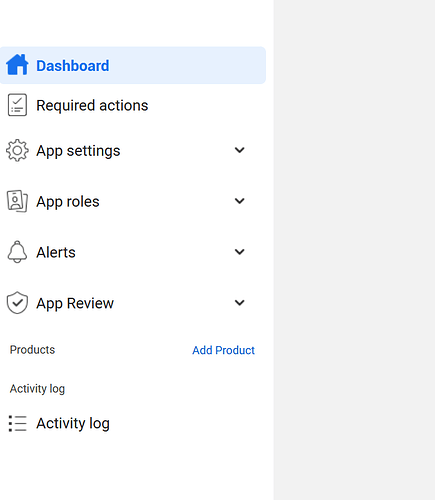Select the App Review label
Image resolution: width=435 pixels, height=500 pixels.
(x=75, y=303)
